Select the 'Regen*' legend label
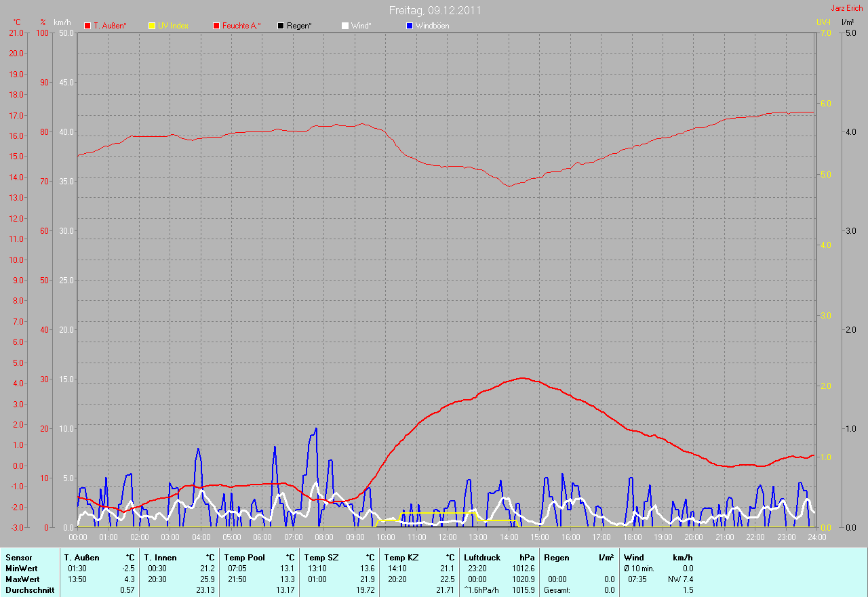Screen dimensions: 868x597 pos(299,26)
